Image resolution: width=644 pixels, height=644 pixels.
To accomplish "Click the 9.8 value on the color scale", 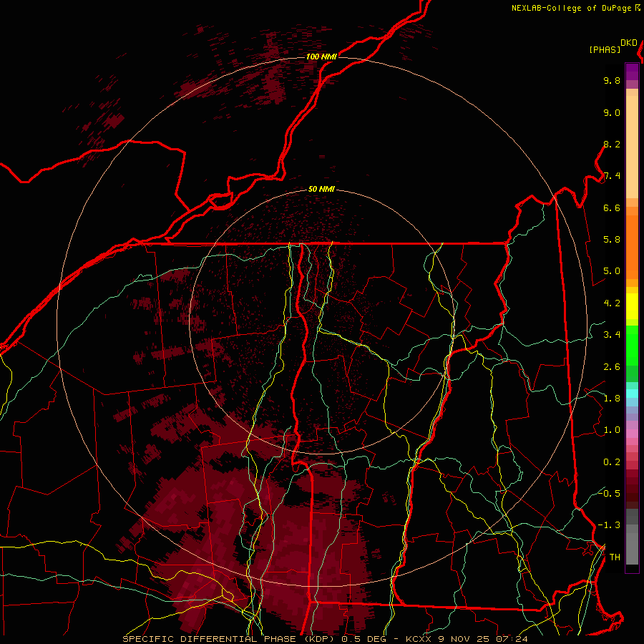I will 612,81.
